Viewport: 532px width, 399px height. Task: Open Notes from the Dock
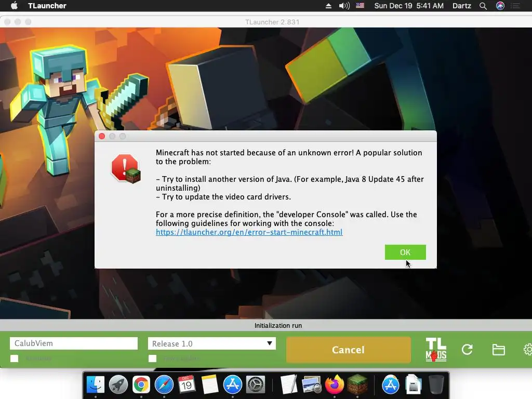[x=210, y=384]
